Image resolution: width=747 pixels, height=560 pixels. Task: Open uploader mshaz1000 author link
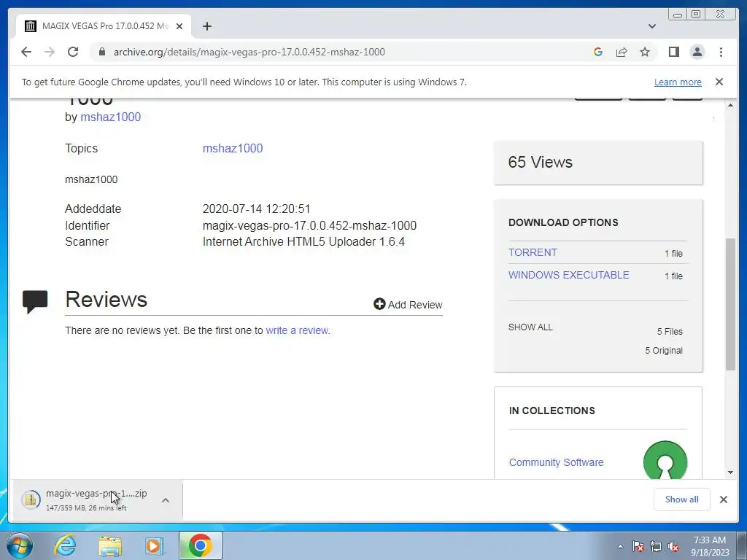pyautogui.click(x=111, y=117)
